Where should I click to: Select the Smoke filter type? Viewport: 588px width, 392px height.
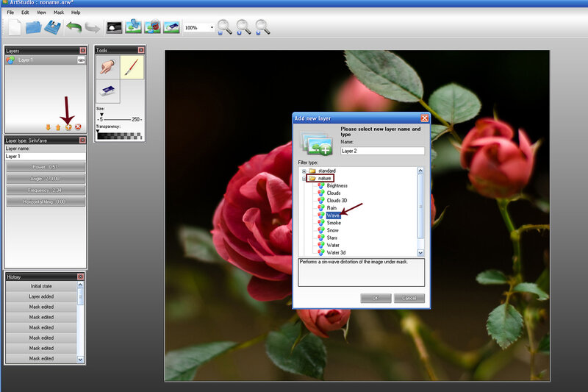pos(334,223)
